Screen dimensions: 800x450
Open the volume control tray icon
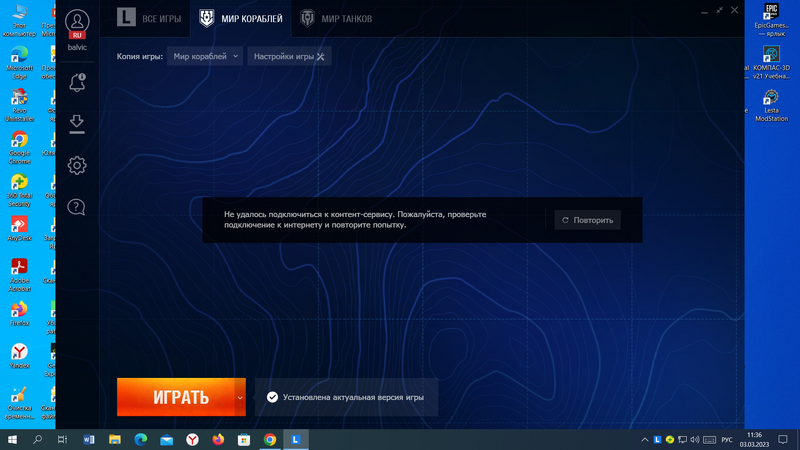click(x=695, y=439)
